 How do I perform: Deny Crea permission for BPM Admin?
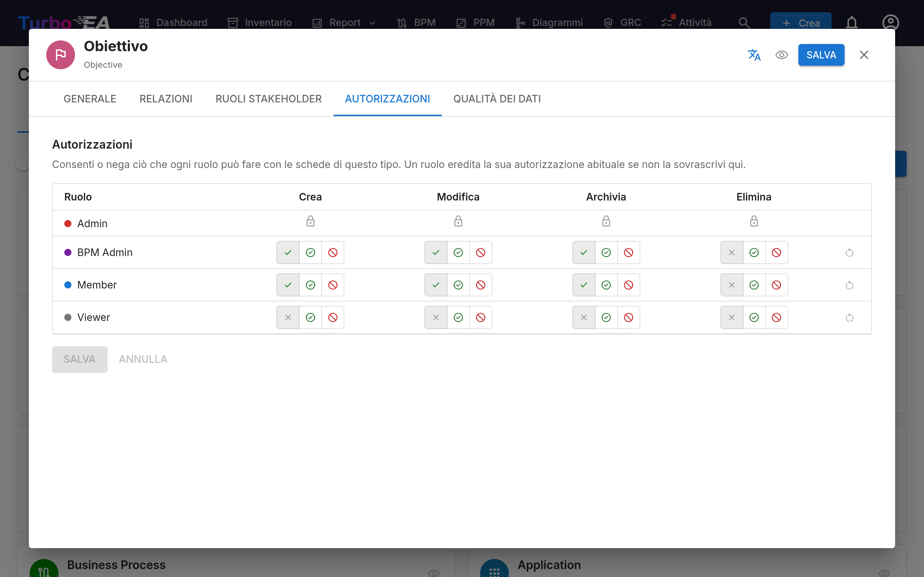coord(332,253)
